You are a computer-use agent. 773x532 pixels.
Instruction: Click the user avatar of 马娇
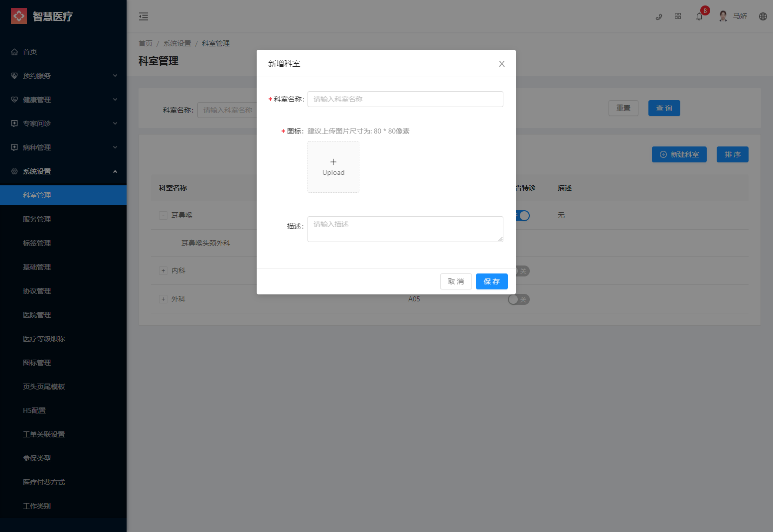tap(723, 16)
